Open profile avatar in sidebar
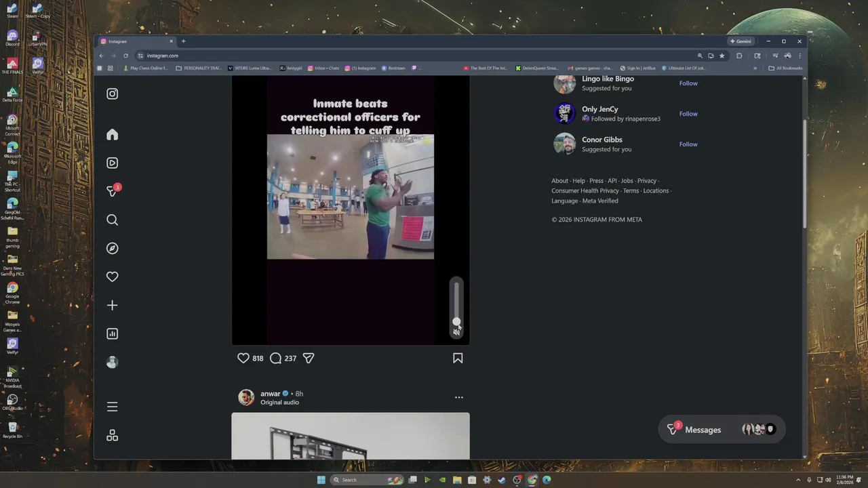The height and width of the screenshot is (488, 868). (x=113, y=362)
